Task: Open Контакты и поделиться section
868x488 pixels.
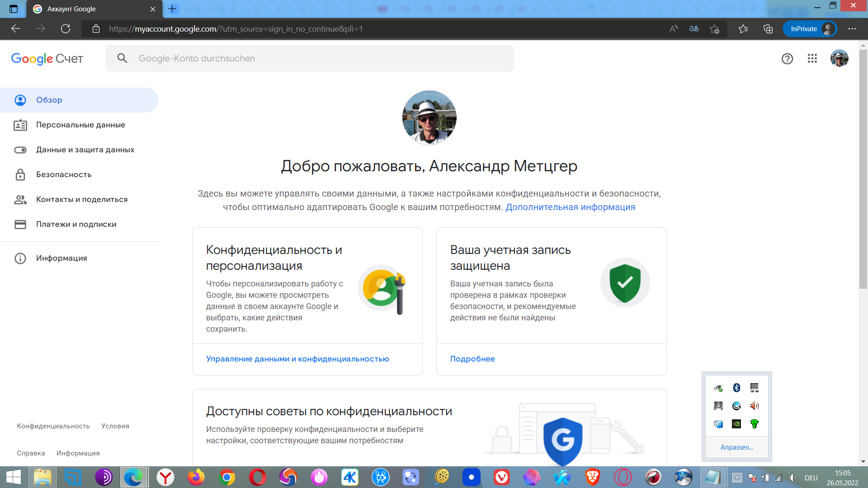Action: [x=79, y=199]
